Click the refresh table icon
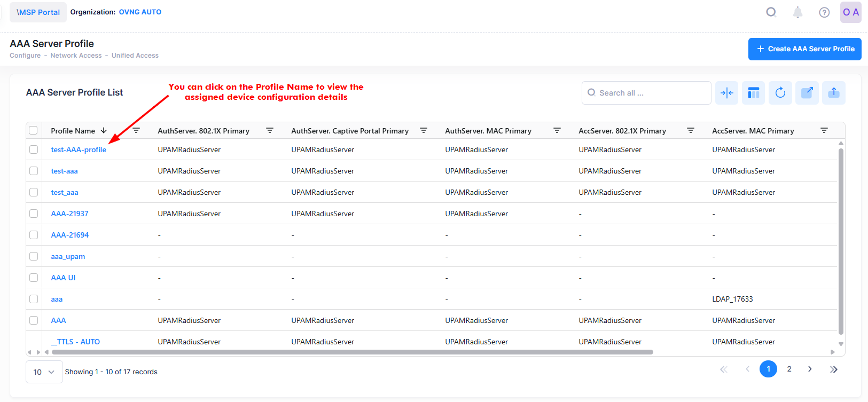This screenshot has width=868, height=402. (780, 93)
